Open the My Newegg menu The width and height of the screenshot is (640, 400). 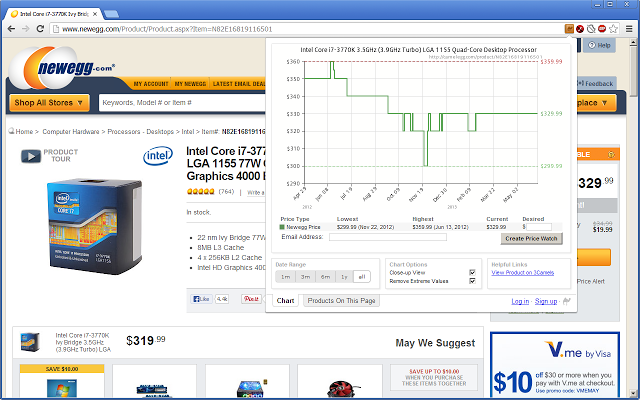click(190, 84)
